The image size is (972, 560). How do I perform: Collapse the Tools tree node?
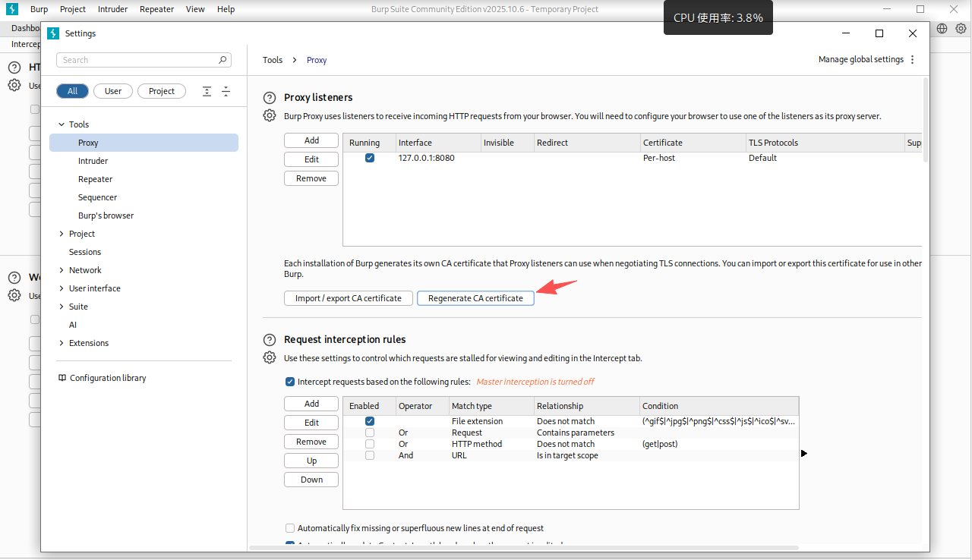(x=62, y=124)
